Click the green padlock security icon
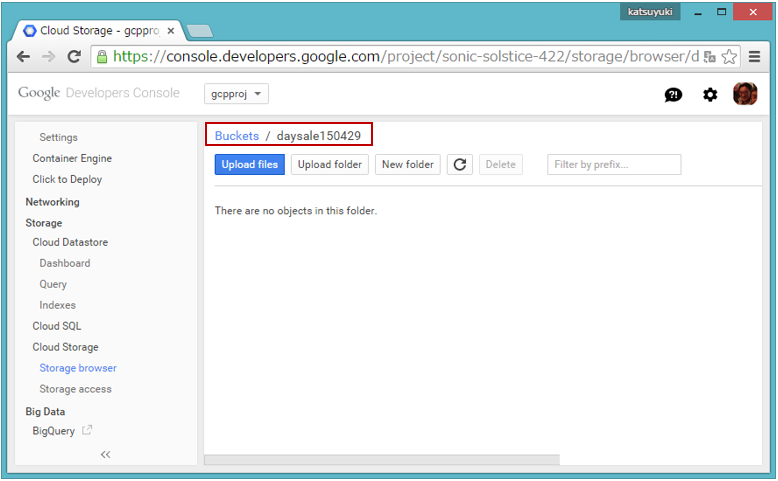The image size is (778, 481). (x=102, y=57)
